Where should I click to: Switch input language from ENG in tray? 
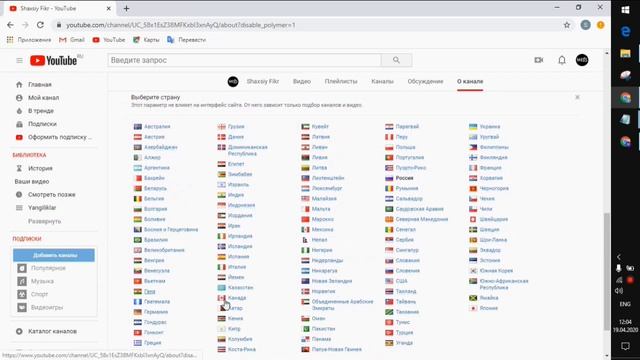point(625,304)
